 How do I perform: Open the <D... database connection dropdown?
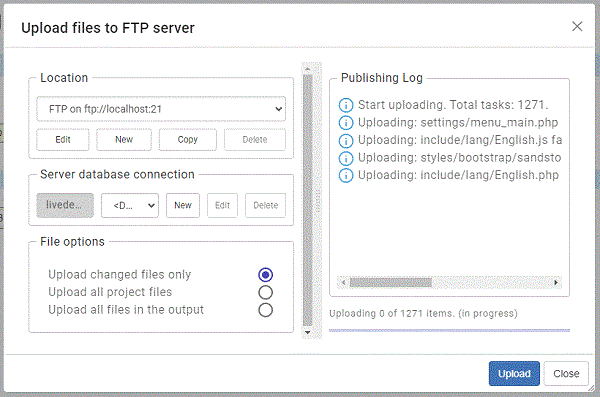click(x=130, y=206)
